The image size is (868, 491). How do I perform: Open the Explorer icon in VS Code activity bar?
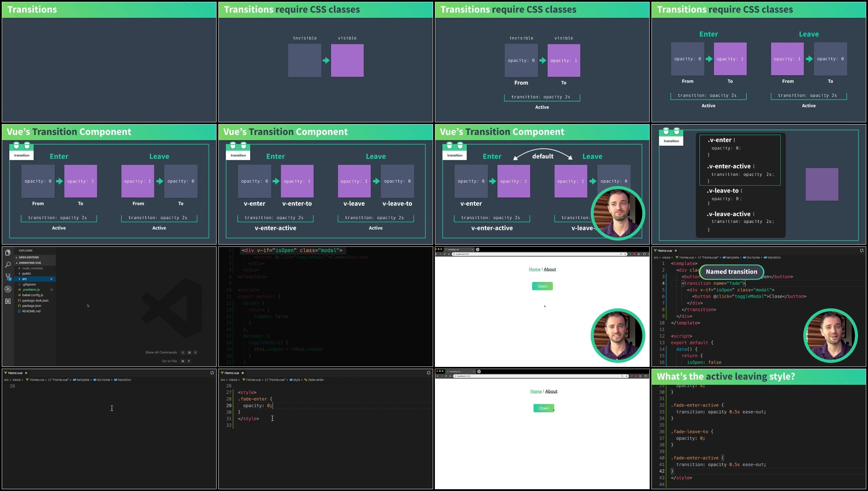tap(8, 252)
